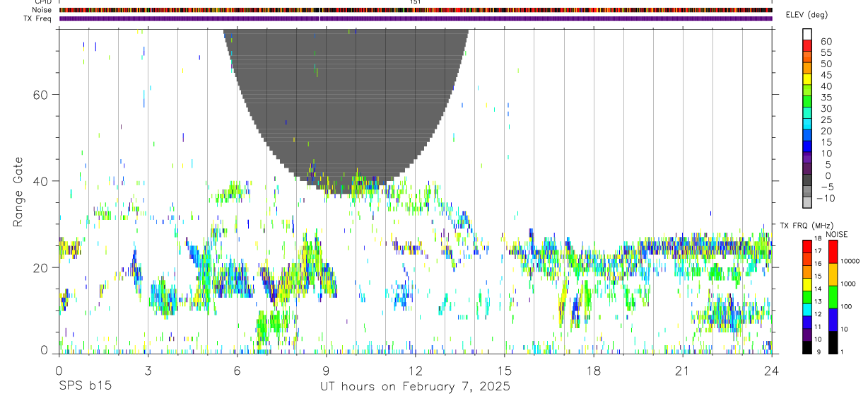The width and height of the screenshot is (868, 401).
Task: Click the purple TX Freq strip above the plot
Action: (x=416, y=18)
